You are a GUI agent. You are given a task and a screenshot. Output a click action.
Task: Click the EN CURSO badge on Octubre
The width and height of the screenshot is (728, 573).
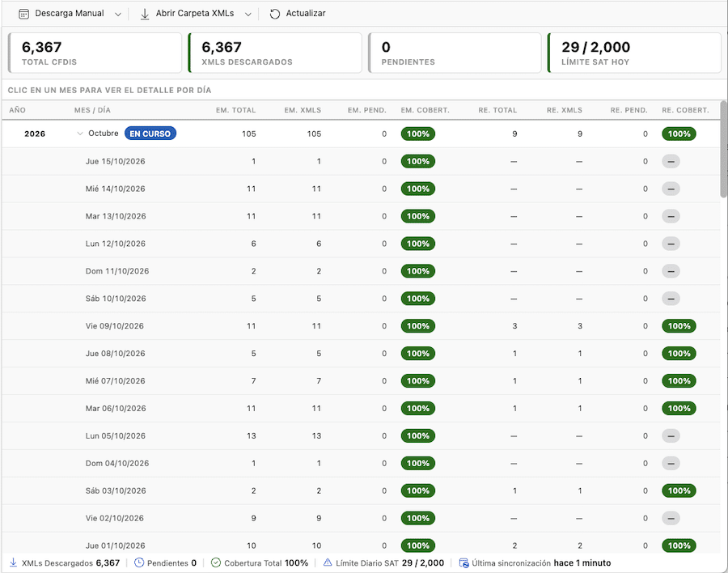point(150,134)
